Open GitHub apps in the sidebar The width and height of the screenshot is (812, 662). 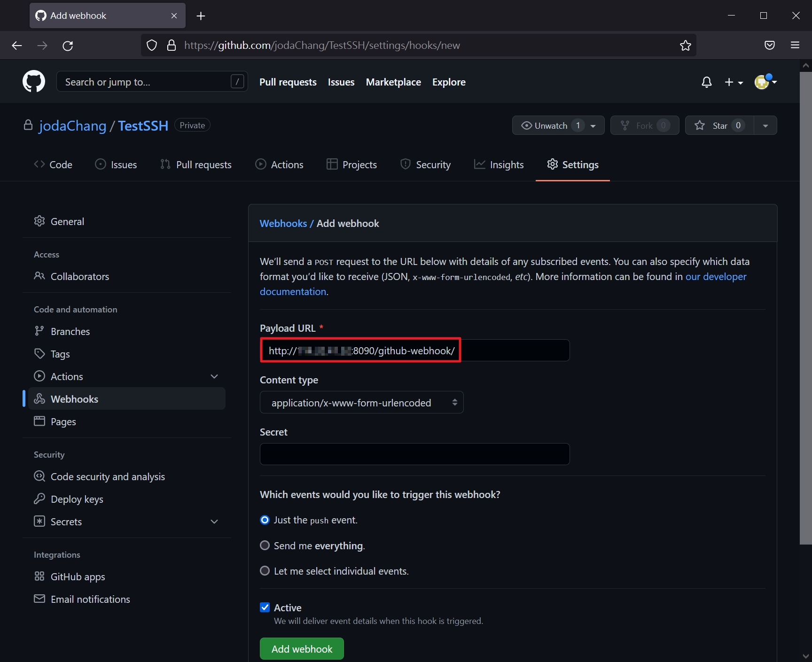coord(127,576)
